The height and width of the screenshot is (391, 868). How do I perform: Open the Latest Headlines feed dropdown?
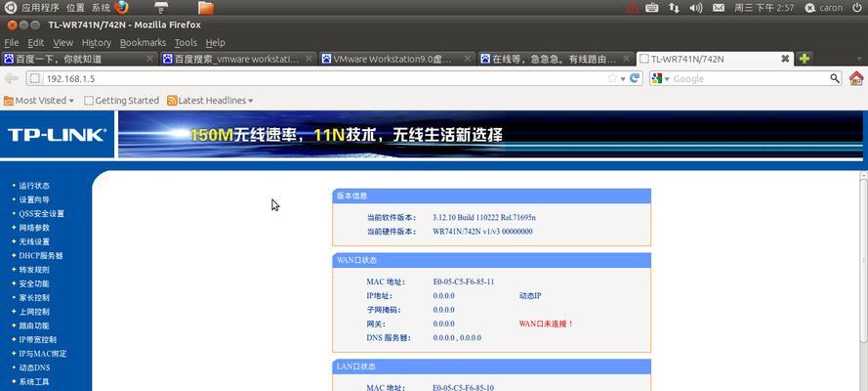(x=210, y=101)
